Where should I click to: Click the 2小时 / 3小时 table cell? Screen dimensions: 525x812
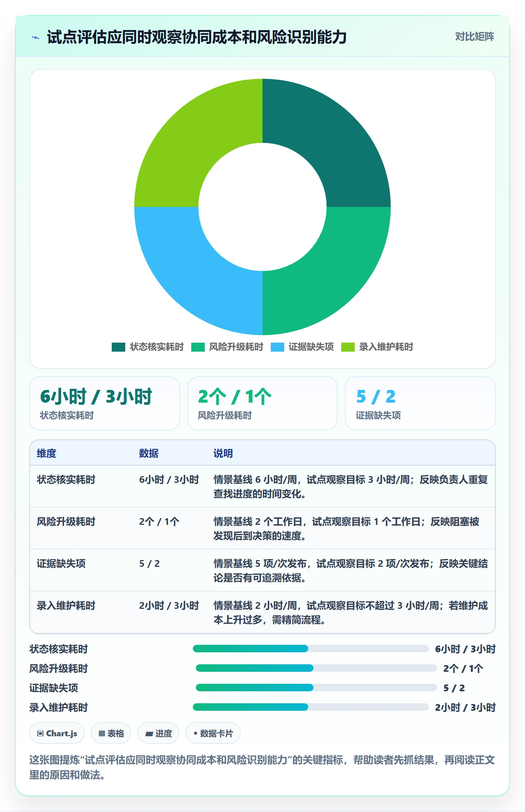tap(169, 605)
